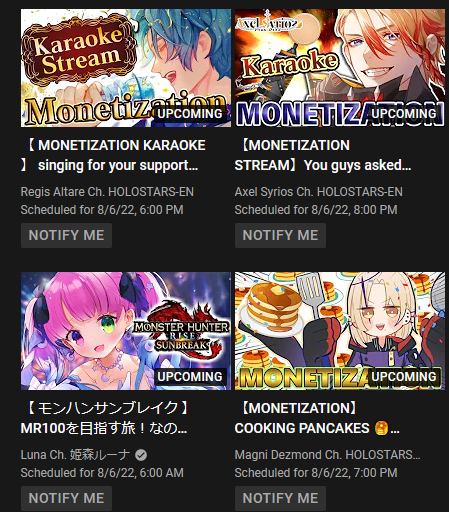Click Notify Me for Magni Dezmond stream
449x512 pixels.
pyautogui.click(x=280, y=498)
